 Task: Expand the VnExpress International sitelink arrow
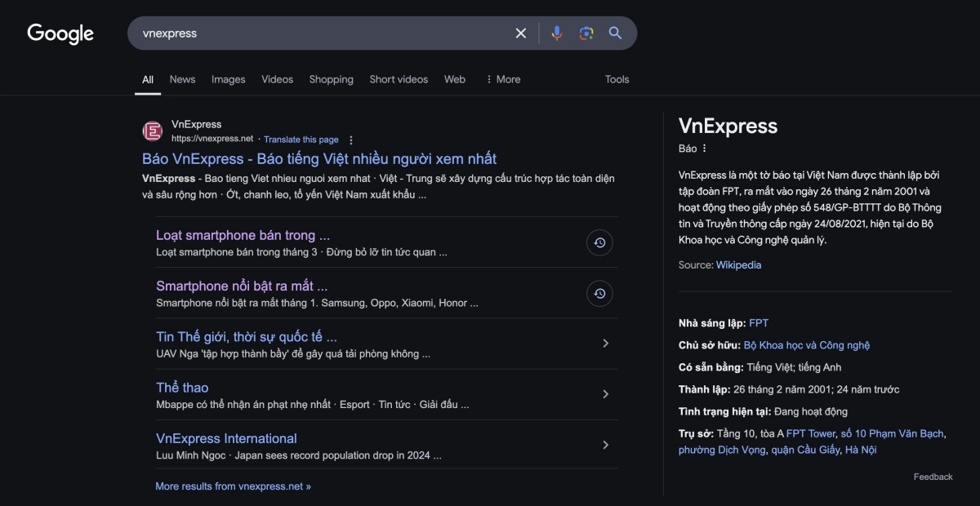click(x=605, y=445)
